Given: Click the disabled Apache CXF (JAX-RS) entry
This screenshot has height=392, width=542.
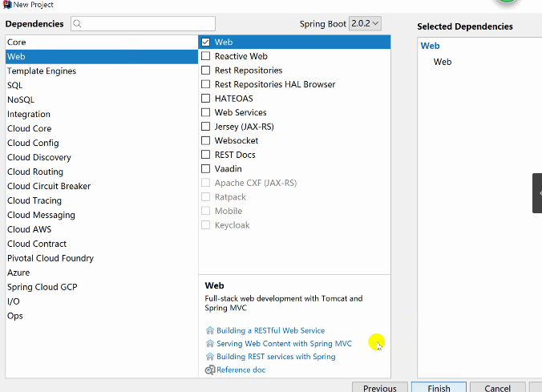Looking at the screenshot, I should pyautogui.click(x=256, y=183).
